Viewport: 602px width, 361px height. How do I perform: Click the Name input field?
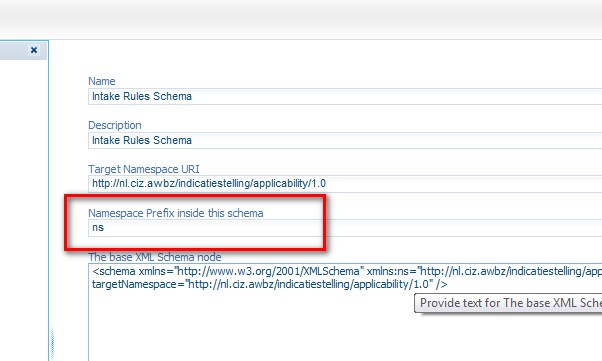click(345, 96)
